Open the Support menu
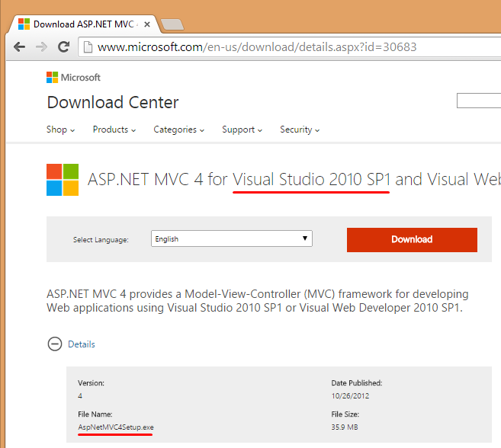 [x=242, y=130]
